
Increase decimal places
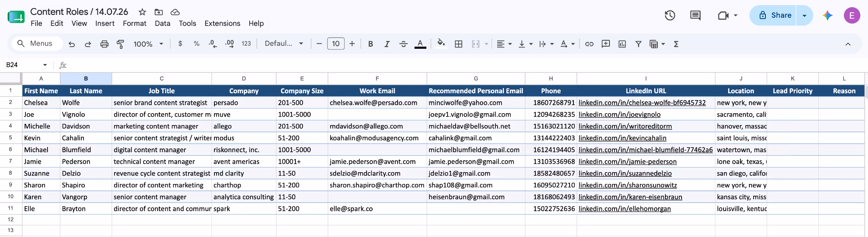coord(229,43)
